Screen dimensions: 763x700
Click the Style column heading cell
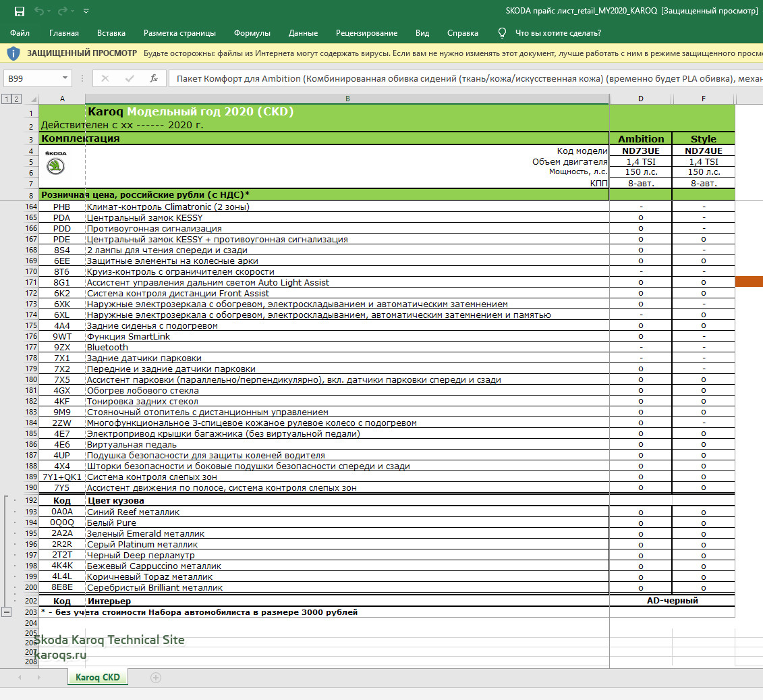click(x=704, y=139)
